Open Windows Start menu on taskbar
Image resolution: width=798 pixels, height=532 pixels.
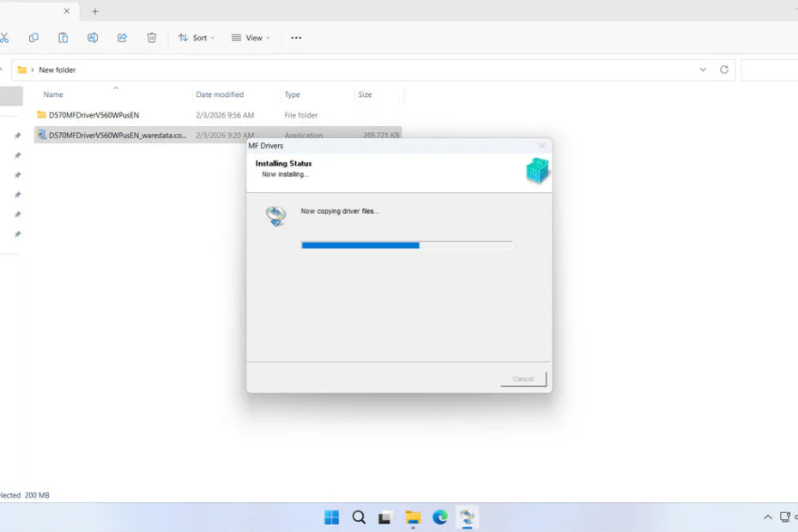(x=331, y=517)
